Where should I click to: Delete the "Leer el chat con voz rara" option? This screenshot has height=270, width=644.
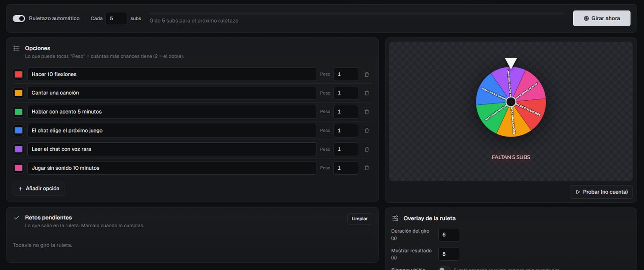click(367, 149)
